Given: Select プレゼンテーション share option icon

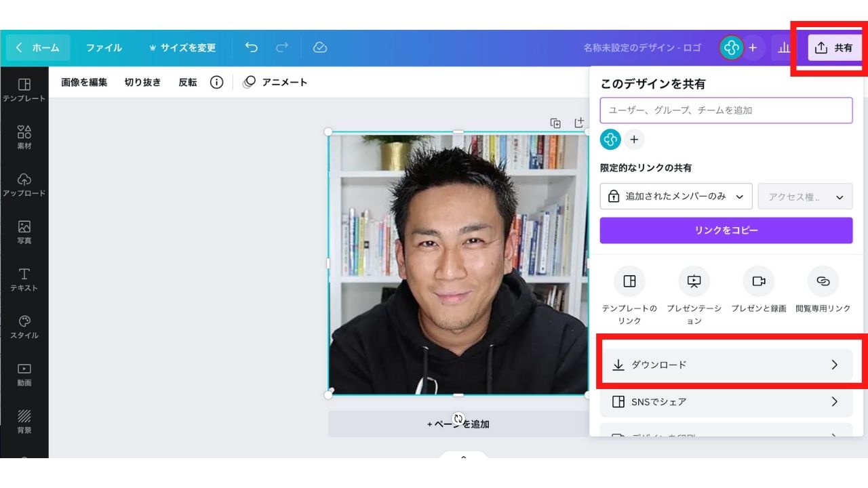Looking at the screenshot, I should coord(694,281).
